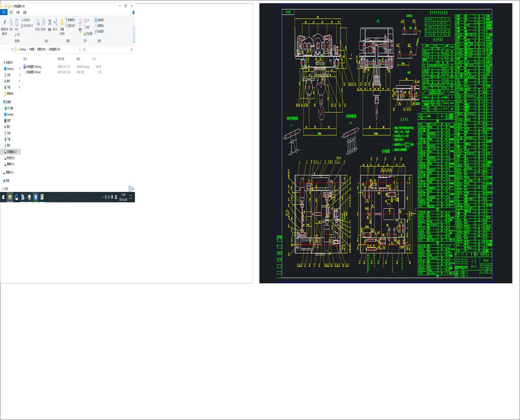Sort by the Size column header
This screenshot has height=420, width=520.
94,59
